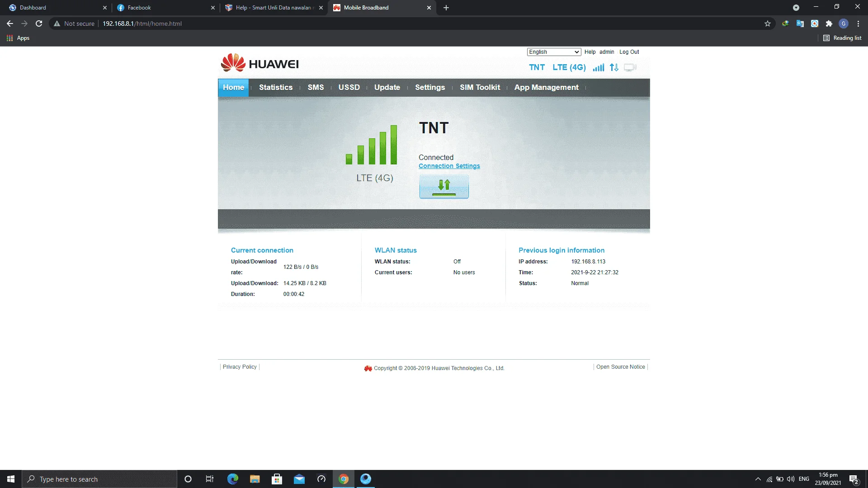Open Cortana from the taskbar
This screenshot has width=868, height=488.
pos(188,479)
